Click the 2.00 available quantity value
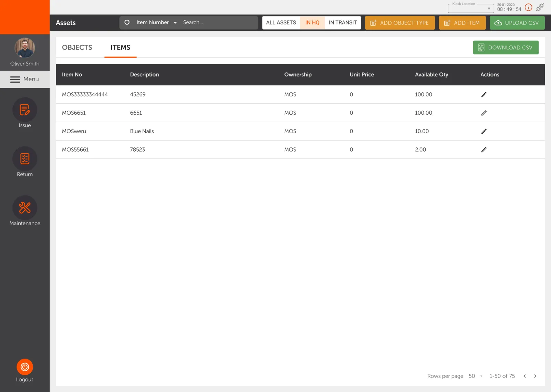The width and height of the screenshot is (551, 392). [420, 149]
